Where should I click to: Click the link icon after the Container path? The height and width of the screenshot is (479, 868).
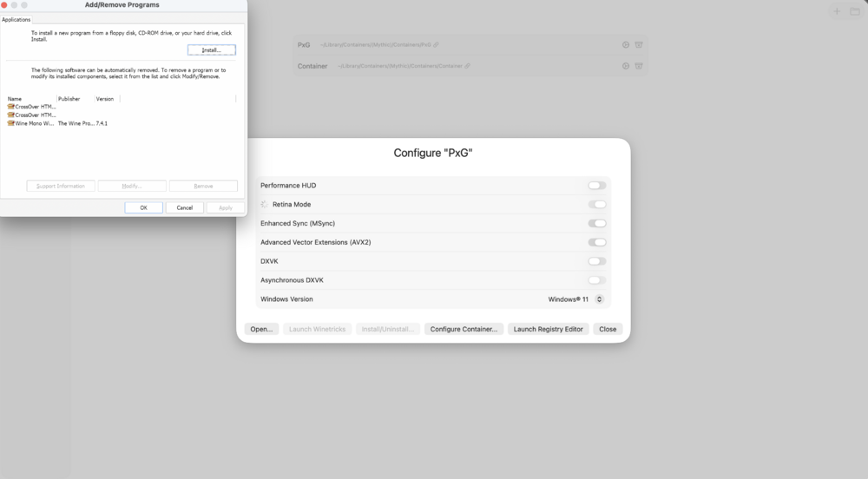coord(467,66)
